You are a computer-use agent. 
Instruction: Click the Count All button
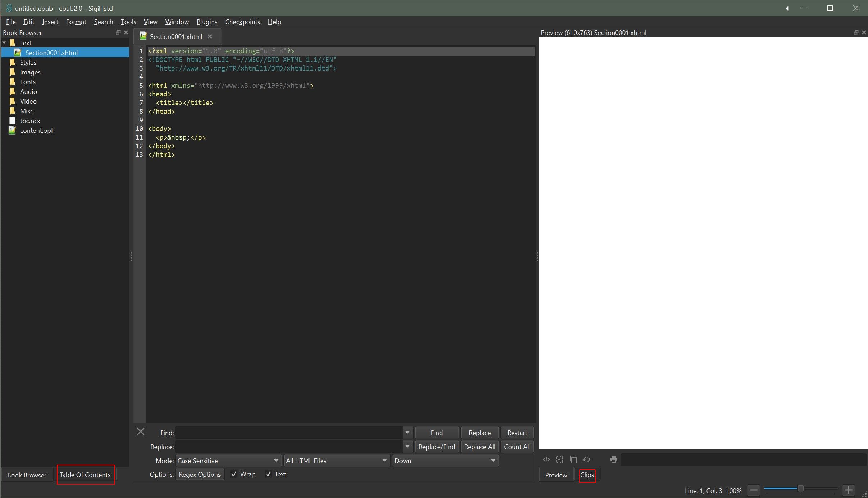click(x=517, y=447)
